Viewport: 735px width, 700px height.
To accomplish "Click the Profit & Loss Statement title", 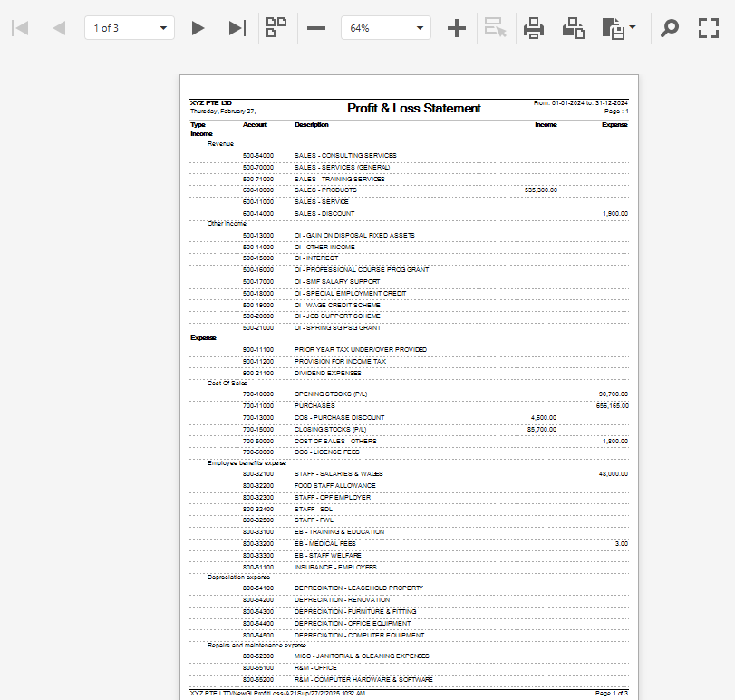I will [414, 108].
